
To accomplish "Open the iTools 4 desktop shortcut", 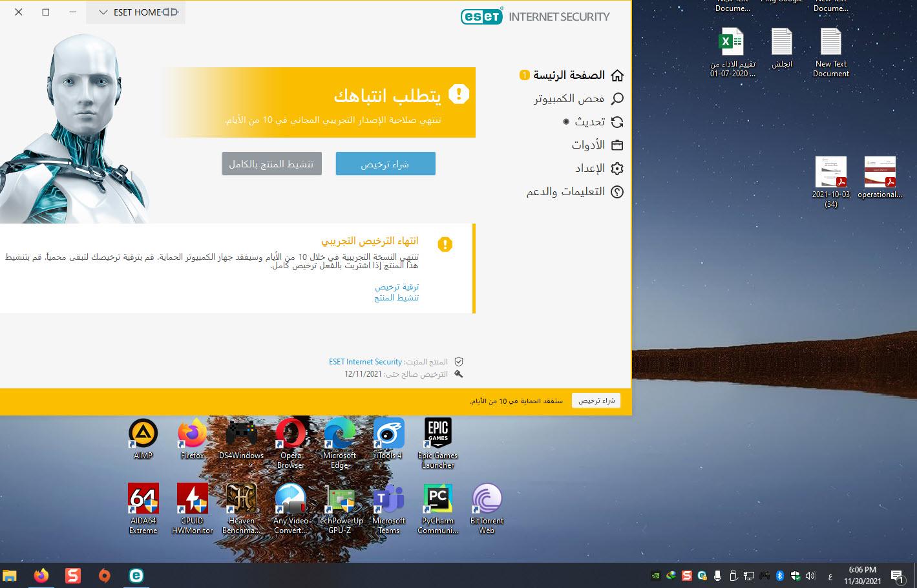I will click(388, 439).
